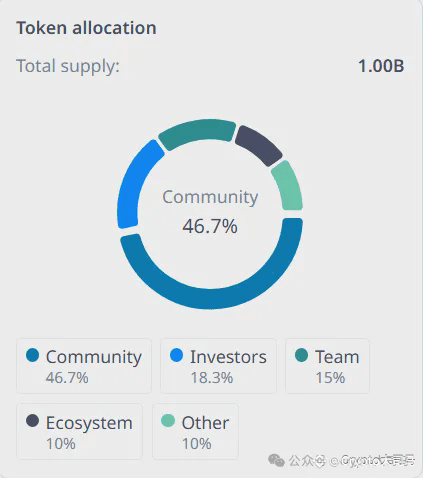Select the Ecosystem 10% legend card
The image size is (423, 478).
pyautogui.click(x=80, y=431)
